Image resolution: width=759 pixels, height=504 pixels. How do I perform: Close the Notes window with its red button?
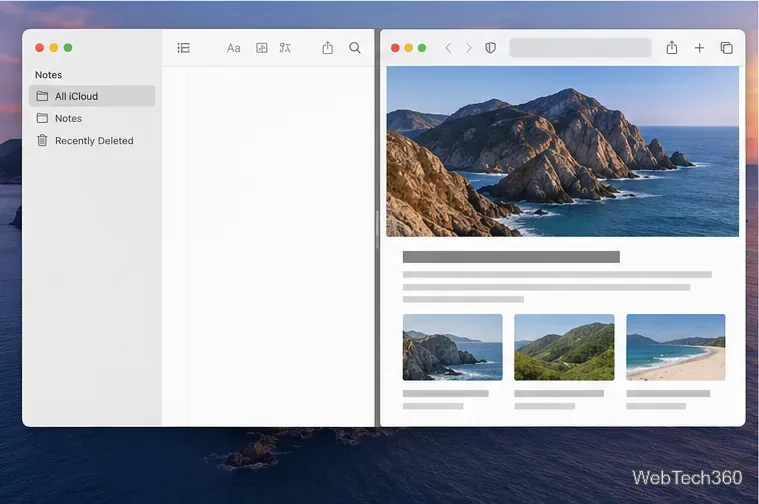[40, 47]
